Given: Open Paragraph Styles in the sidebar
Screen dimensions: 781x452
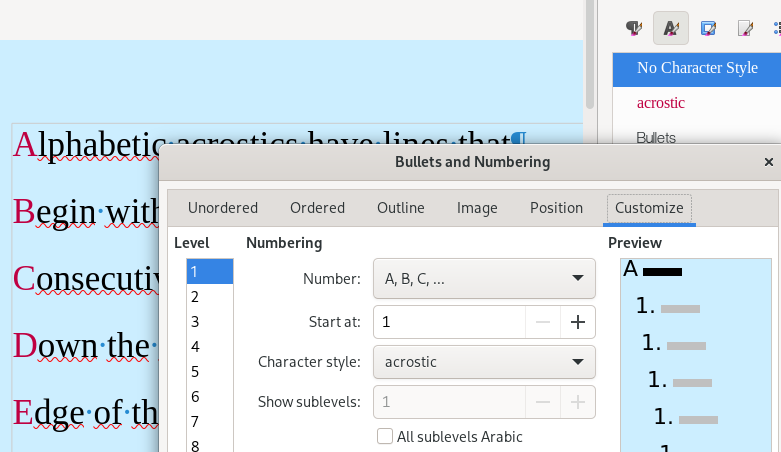Looking at the screenshot, I should coord(633,28).
